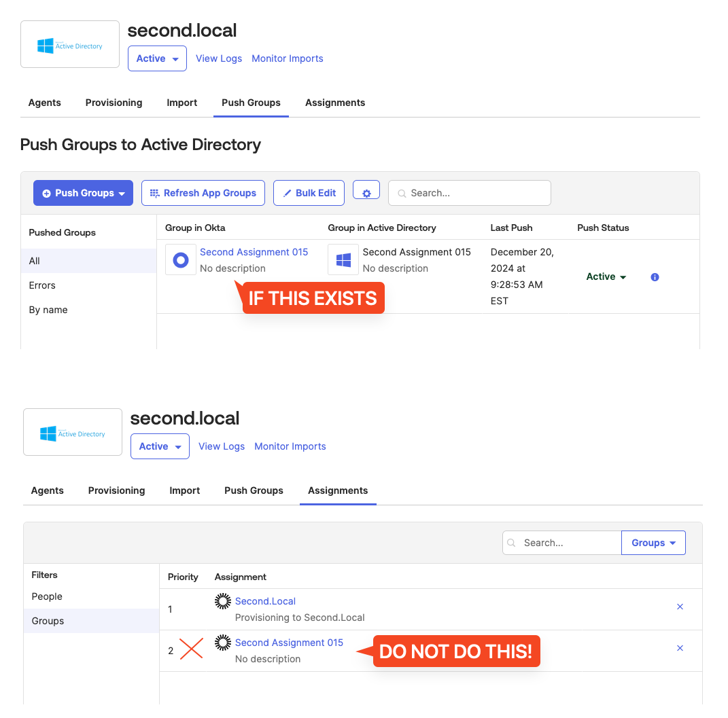Click the info icon beside Active push status
Viewport: 728px width, 718px height.
654,277
